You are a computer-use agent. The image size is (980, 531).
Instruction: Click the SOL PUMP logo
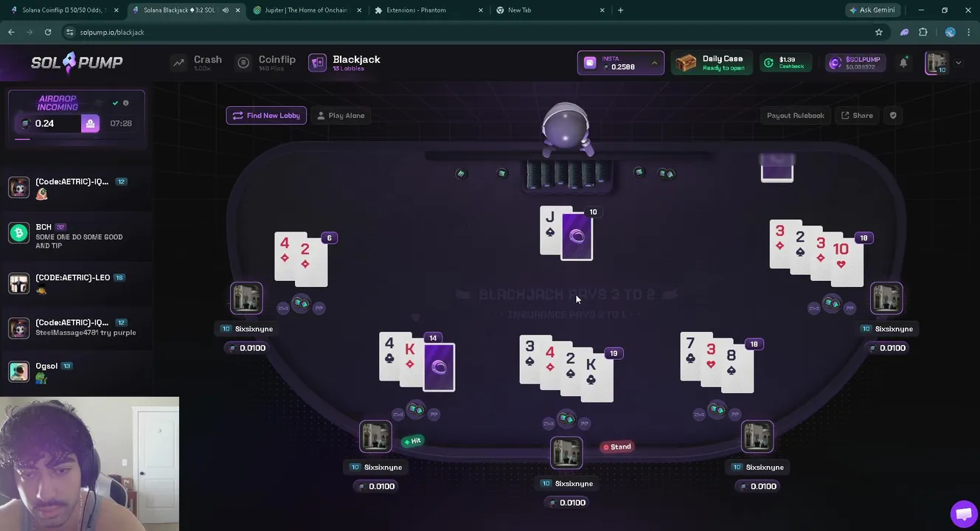[x=77, y=63]
